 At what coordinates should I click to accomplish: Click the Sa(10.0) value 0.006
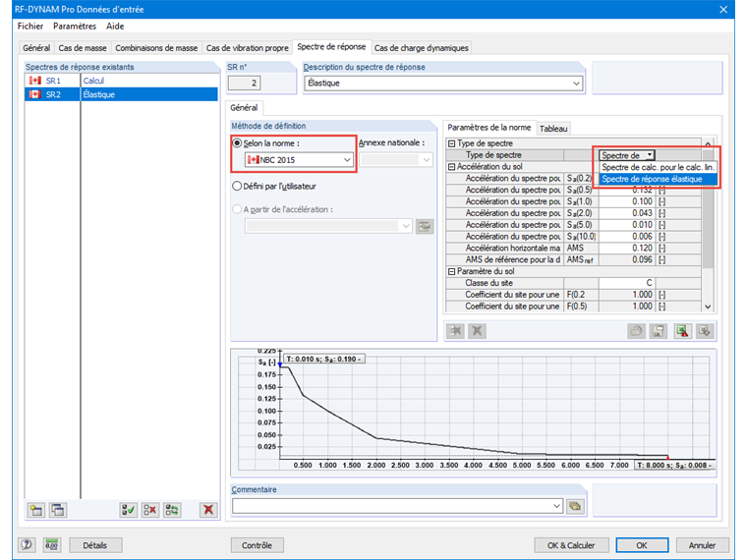point(627,237)
